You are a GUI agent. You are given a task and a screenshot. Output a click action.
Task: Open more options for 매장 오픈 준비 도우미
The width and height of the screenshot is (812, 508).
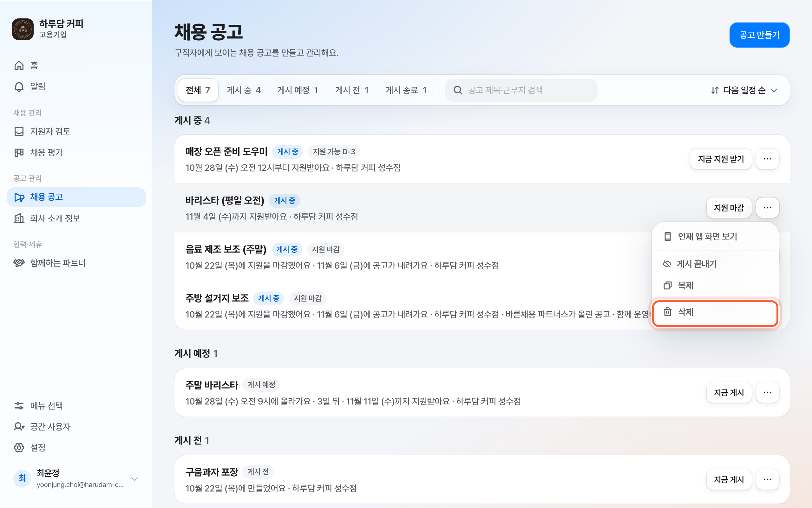pos(767,159)
